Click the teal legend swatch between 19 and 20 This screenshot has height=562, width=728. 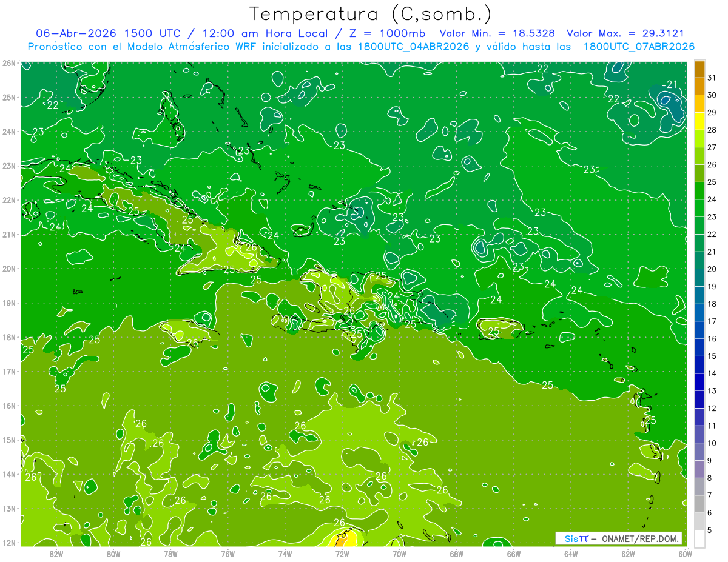click(x=699, y=278)
